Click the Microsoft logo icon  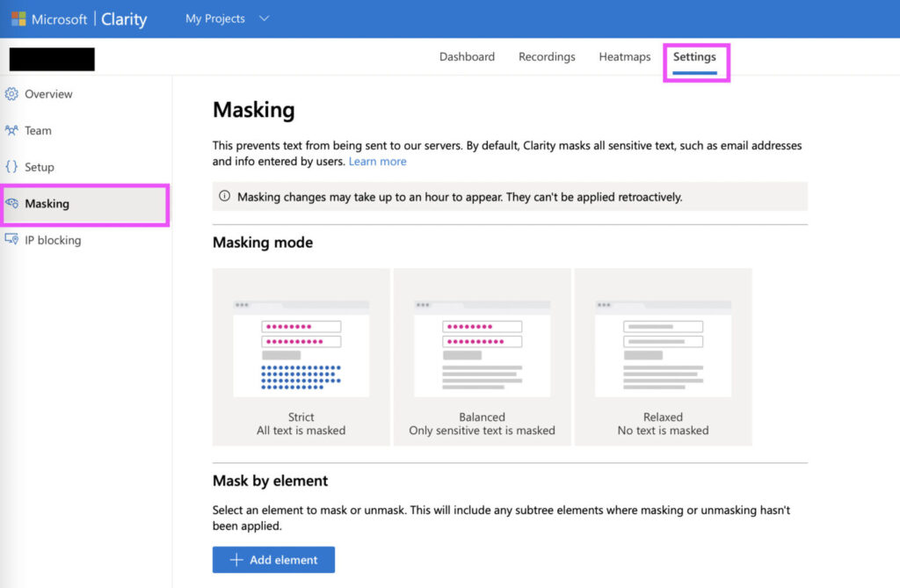(x=18, y=18)
